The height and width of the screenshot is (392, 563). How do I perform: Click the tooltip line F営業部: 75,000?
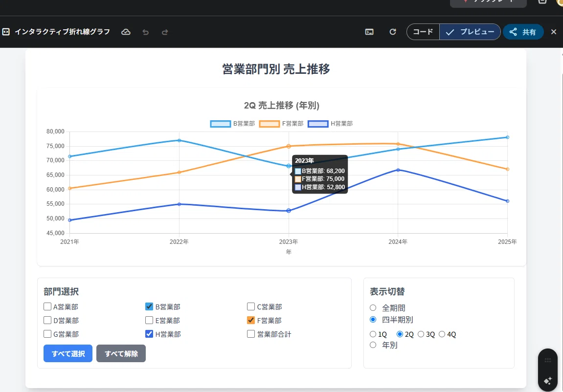[319, 179]
